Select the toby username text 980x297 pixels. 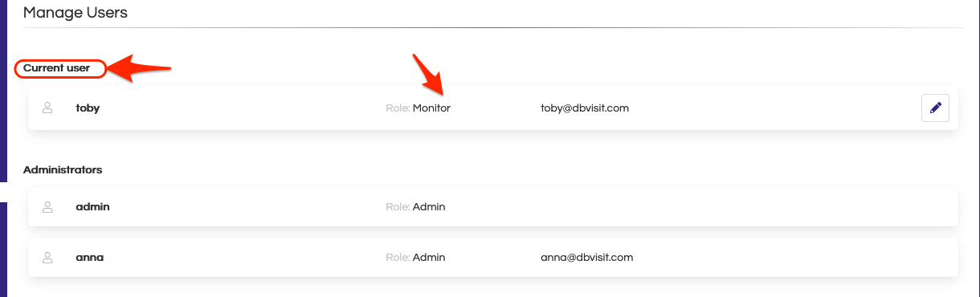coord(88,108)
